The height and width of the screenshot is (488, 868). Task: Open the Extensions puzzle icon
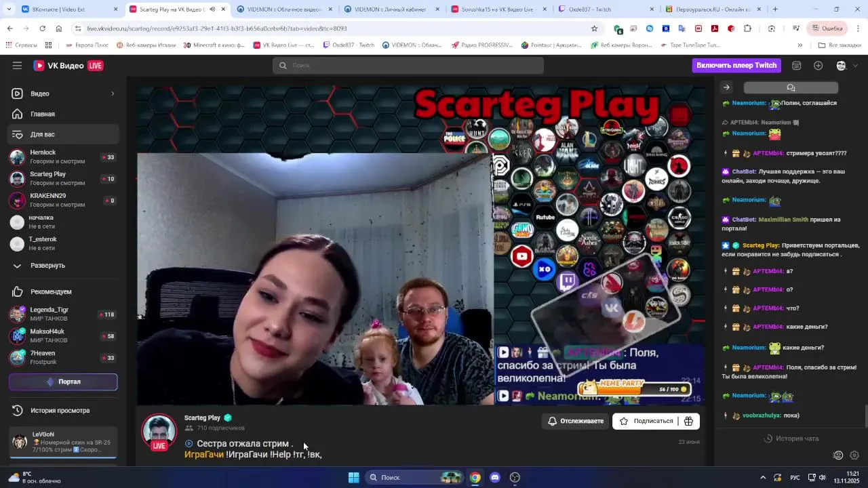[747, 28]
